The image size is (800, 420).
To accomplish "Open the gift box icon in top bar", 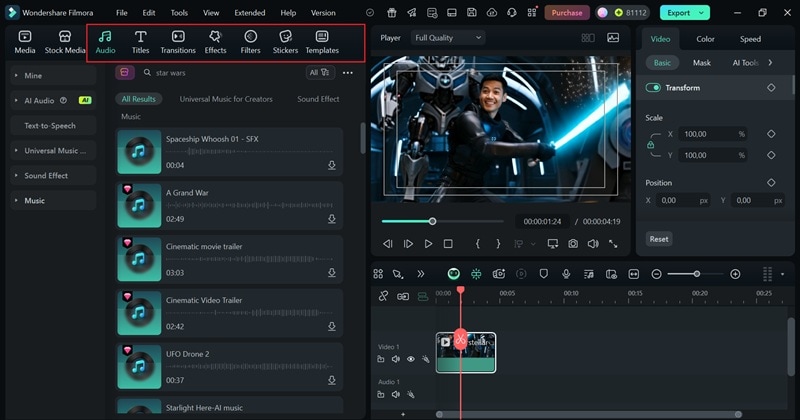I will (391, 13).
